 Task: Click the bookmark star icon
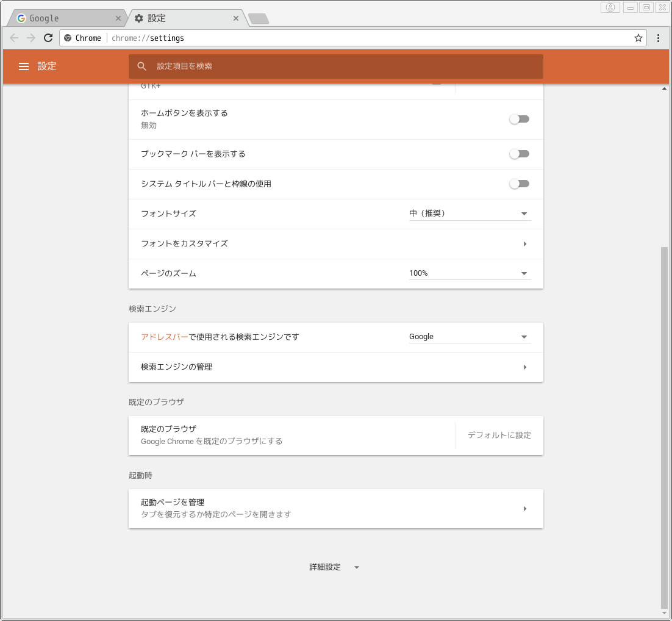[638, 38]
